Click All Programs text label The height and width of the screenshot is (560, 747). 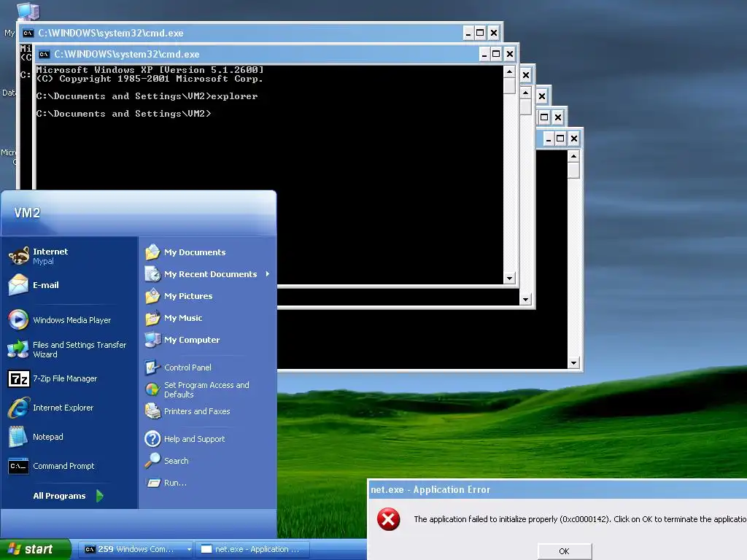click(x=59, y=496)
